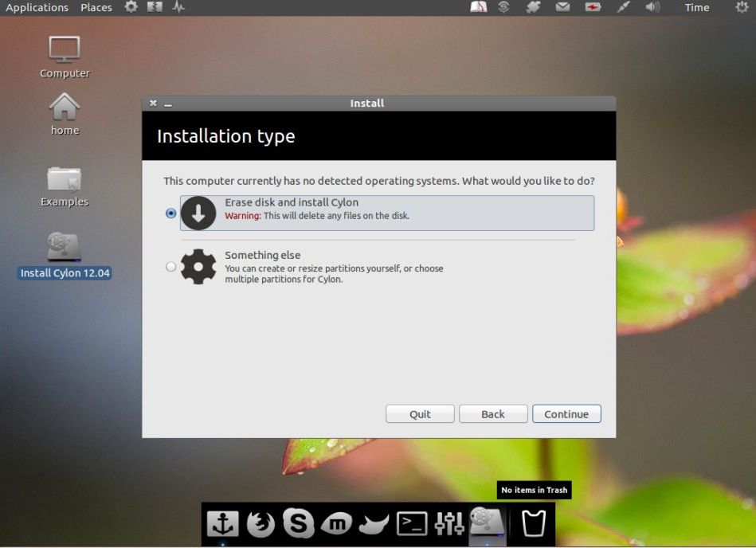Click the download arrow icon for Erase disk
The image size is (756, 548).
pyautogui.click(x=198, y=213)
